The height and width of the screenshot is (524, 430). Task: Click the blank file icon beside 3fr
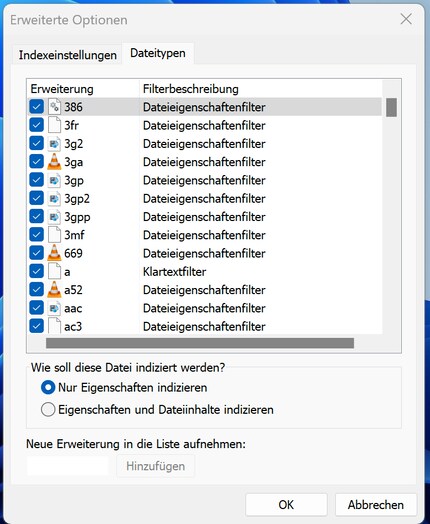[x=54, y=125]
